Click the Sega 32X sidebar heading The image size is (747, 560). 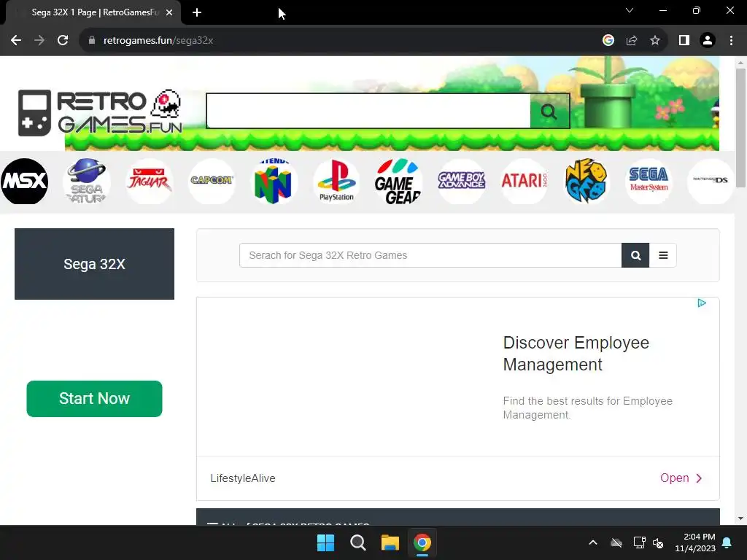pos(94,264)
